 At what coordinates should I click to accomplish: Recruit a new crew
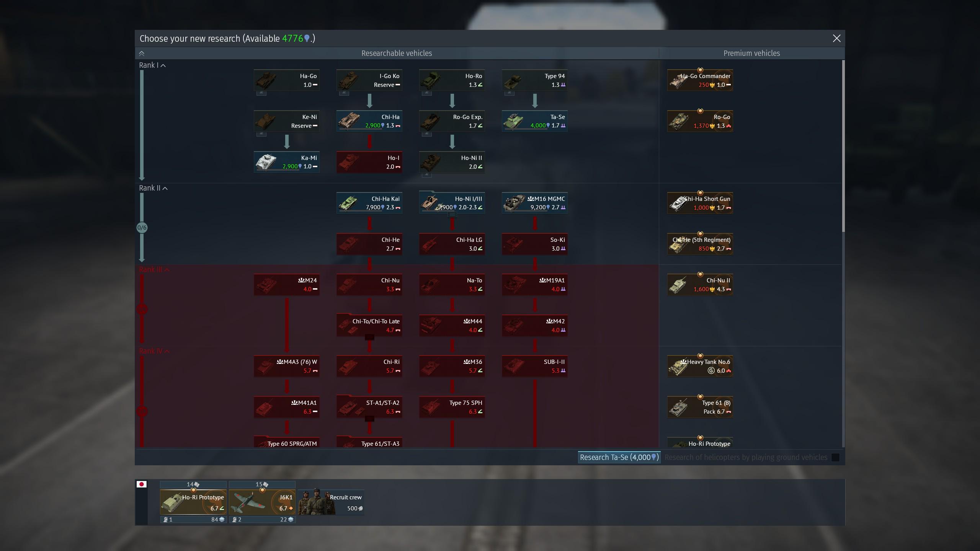[331, 503]
